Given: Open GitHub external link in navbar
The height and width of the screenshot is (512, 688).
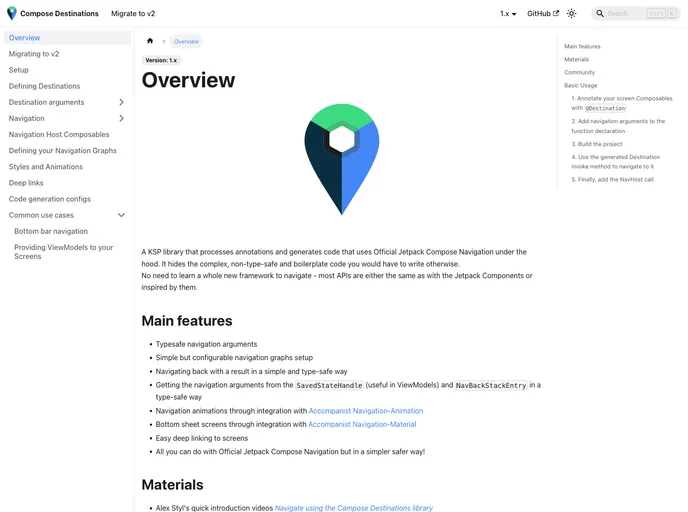Looking at the screenshot, I should click(x=543, y=14).
